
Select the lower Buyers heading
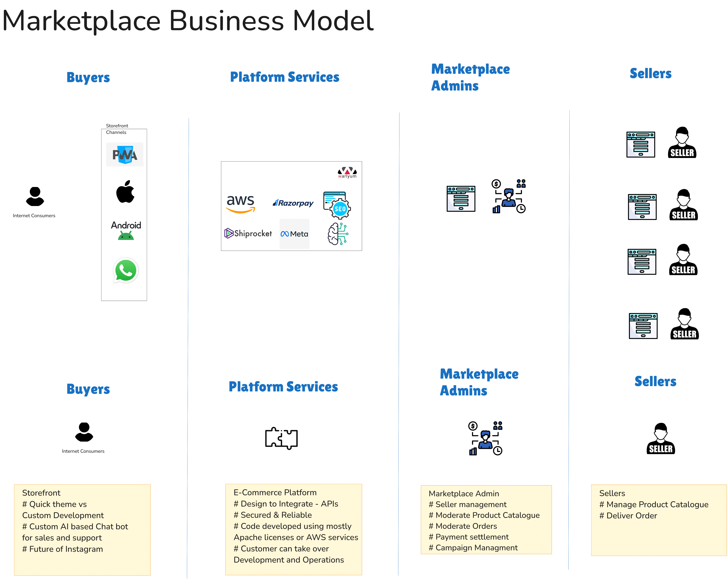point(88,389)
